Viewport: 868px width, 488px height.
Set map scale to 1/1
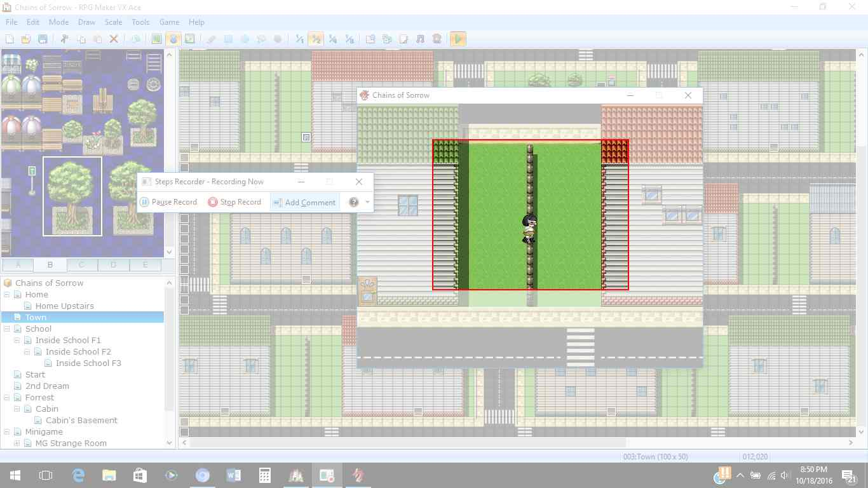tap(299, 39)
